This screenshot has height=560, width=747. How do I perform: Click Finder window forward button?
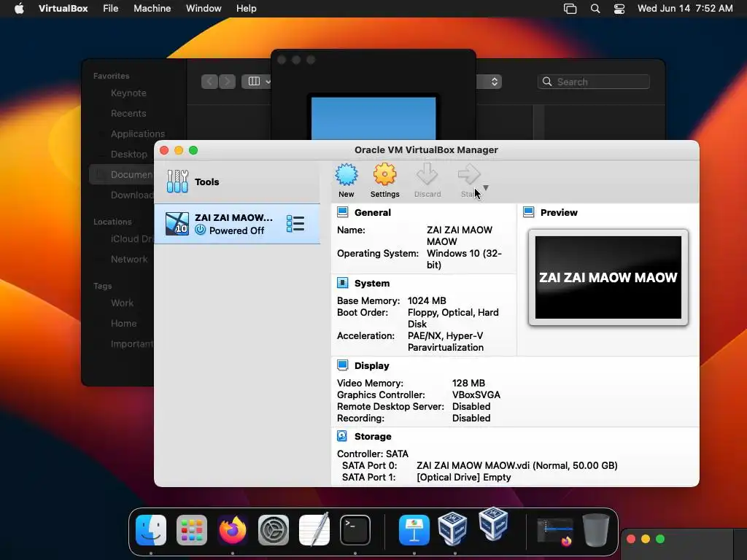(228, 82)
